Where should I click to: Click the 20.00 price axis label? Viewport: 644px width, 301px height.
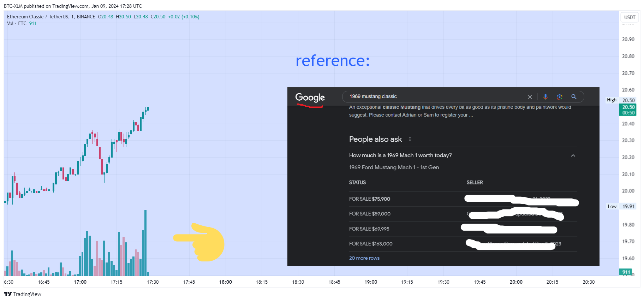tap(628, 191)
